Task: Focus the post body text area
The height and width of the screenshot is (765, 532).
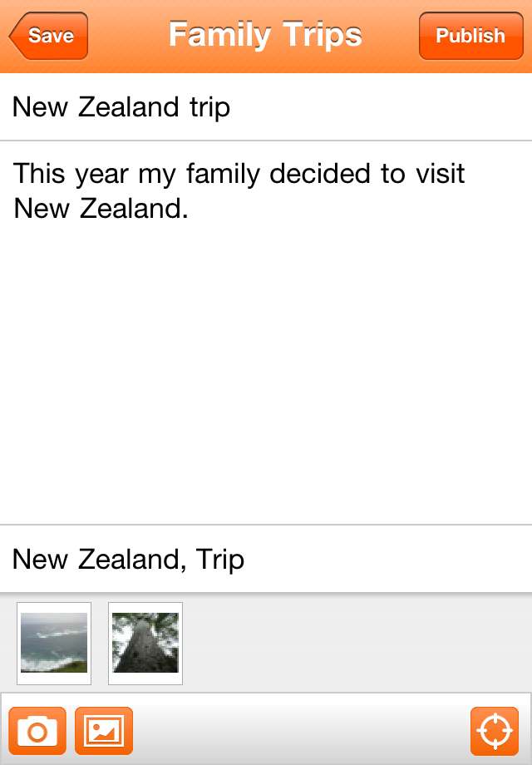Action: 266,333
